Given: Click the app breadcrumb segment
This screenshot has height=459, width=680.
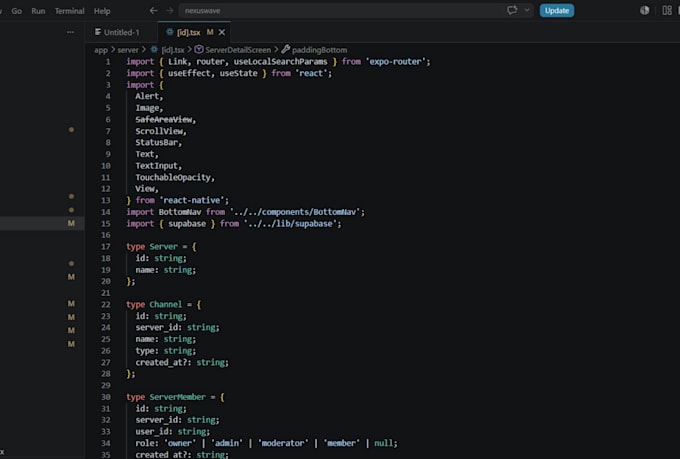Looking at the screenshot, I should [101, 50].
